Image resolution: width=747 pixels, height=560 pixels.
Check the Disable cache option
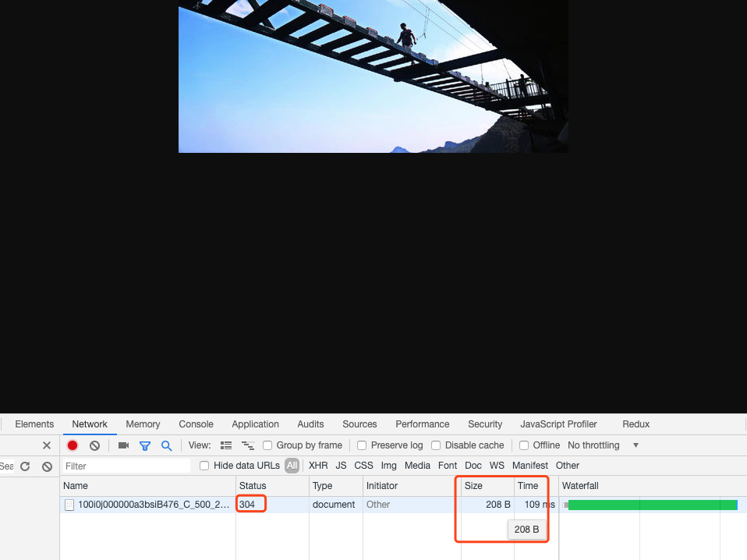(436, 445)
